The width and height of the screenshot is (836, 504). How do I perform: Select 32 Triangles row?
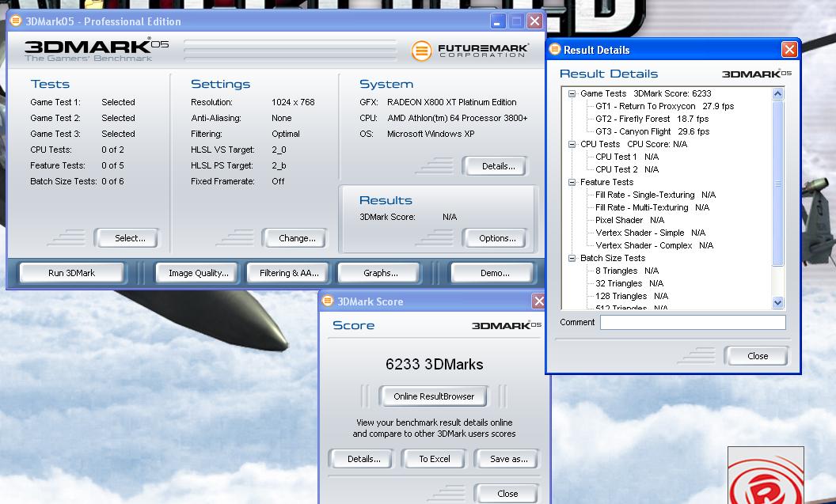629,283
